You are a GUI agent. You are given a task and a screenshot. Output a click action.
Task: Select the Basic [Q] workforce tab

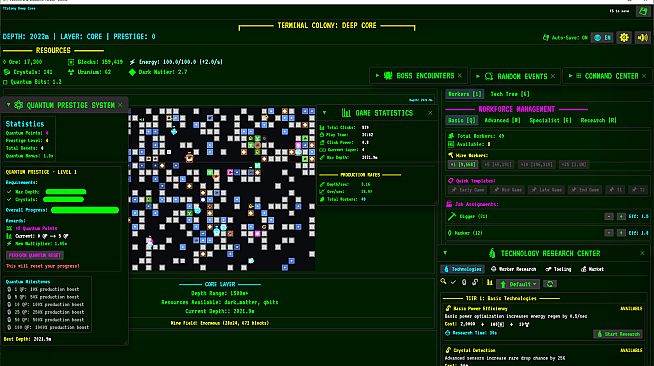click(x=462, y=120)
